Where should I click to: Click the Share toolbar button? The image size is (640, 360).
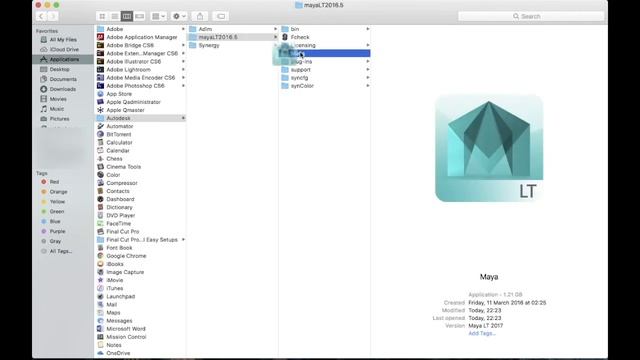tap(200, 16)
